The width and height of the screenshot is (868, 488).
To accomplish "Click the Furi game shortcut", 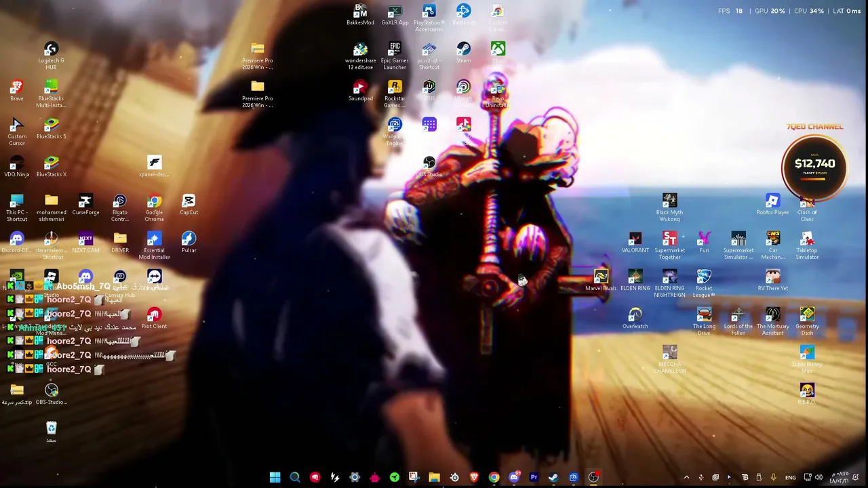I will tap(704, 243).
